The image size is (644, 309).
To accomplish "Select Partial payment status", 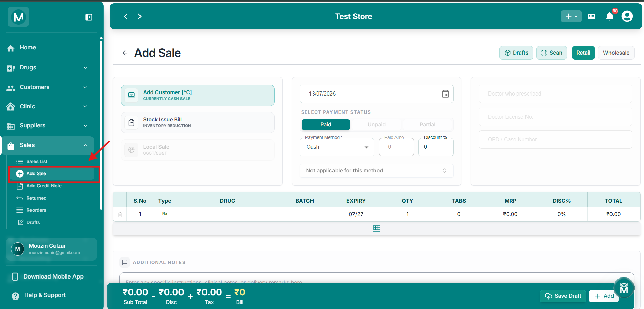I will tap(427, 125).
